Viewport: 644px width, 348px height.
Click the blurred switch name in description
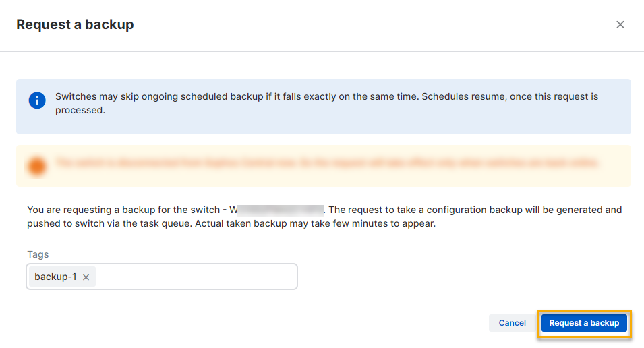(x=282, y=210)
